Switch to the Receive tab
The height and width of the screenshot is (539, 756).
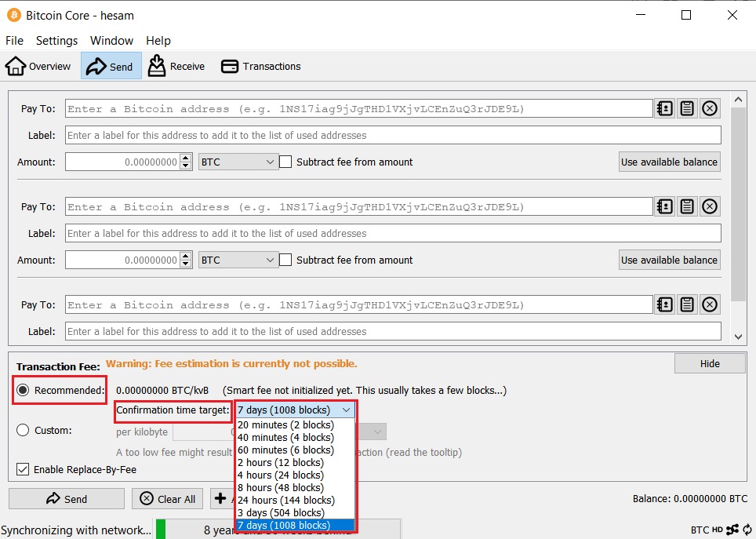pos(176,66)
